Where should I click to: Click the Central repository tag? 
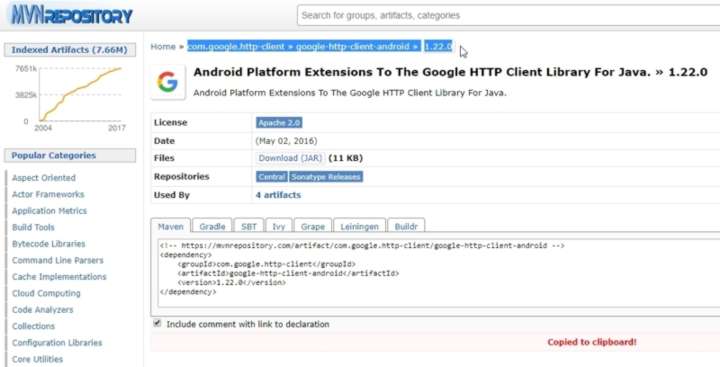click(271, 177)
